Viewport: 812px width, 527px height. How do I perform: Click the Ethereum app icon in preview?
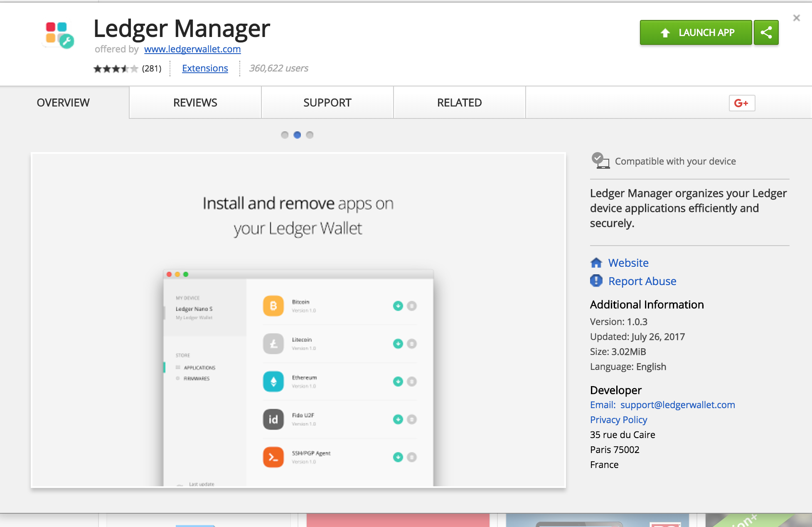pyautogui.click(x=273, y=382)
